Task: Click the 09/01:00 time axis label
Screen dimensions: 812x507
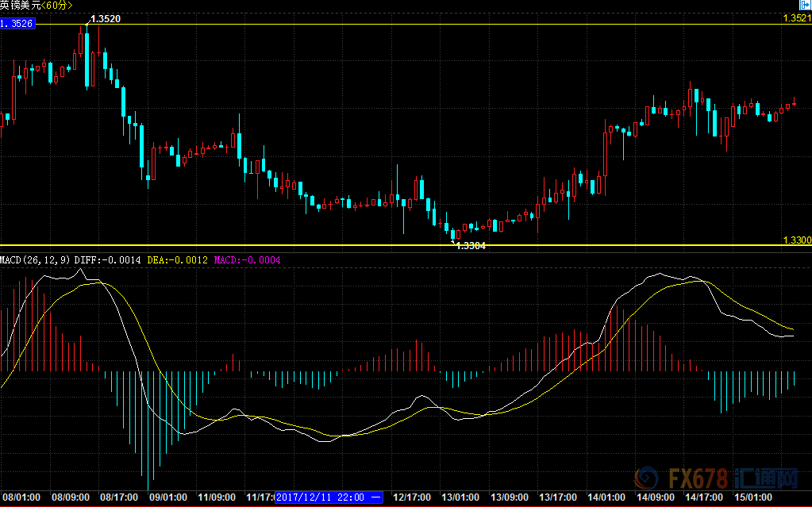Action: pyautogui.click(x=168, y=497)
